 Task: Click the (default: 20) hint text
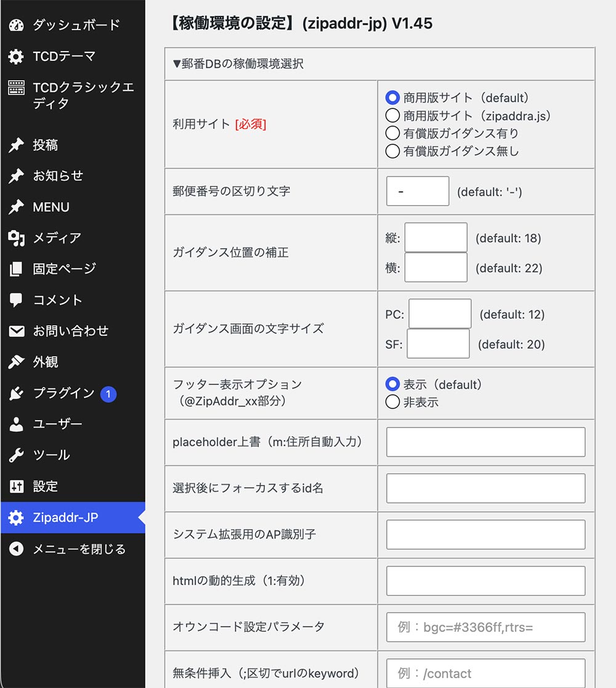tap(511, 344)
